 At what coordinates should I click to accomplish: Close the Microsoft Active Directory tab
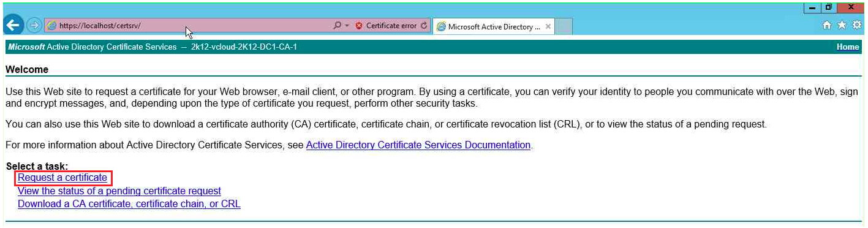(x=548, y=26)
